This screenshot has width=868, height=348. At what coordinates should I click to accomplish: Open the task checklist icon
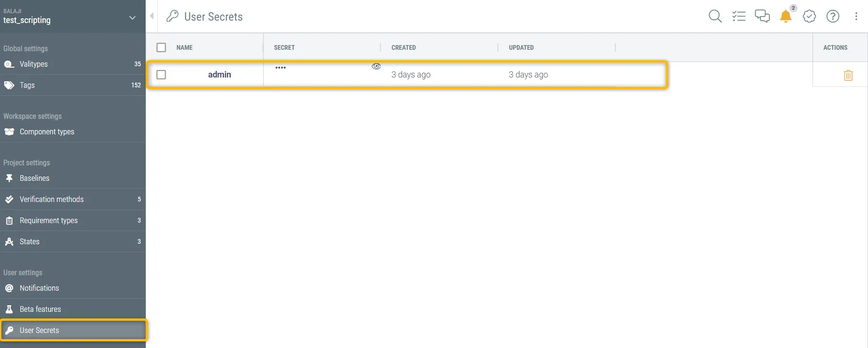739,16
